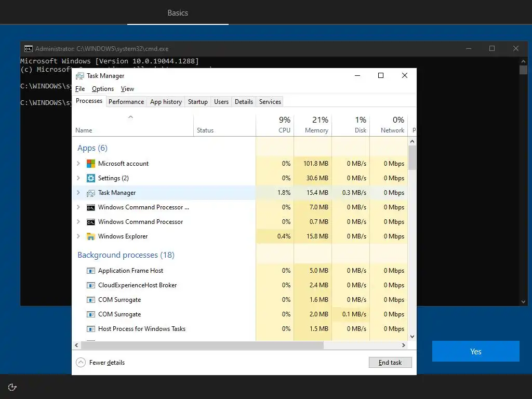Select the 'Apps (6)' group heading
The width and height of the screenshot is (532, 399).
point(92,148)
